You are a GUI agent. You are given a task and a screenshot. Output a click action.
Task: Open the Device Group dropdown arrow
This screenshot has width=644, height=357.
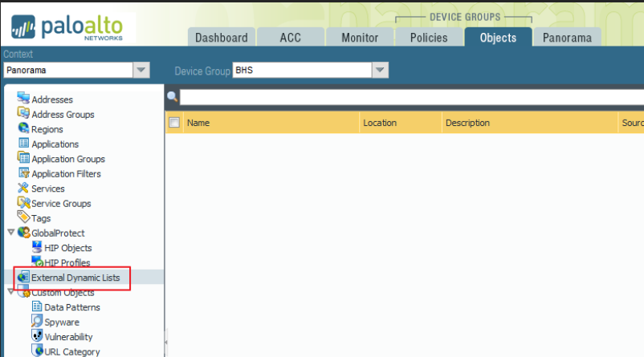pos(380,70)
